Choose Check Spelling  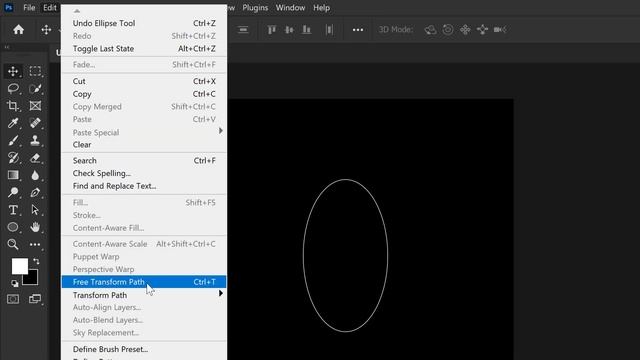point(144,173)
